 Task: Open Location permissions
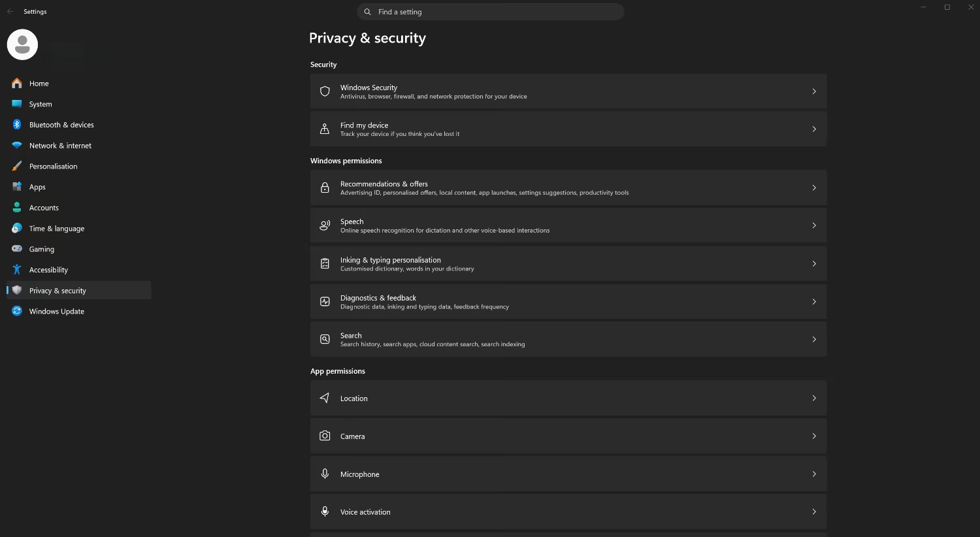tap(568, 398)
